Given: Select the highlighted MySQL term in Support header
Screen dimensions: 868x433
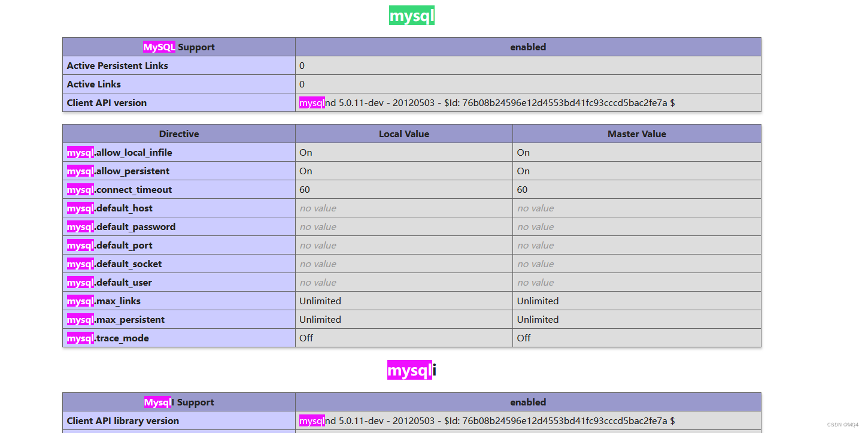Looking at the screenshot, I should pyautogui.click(x=157, y=47).
